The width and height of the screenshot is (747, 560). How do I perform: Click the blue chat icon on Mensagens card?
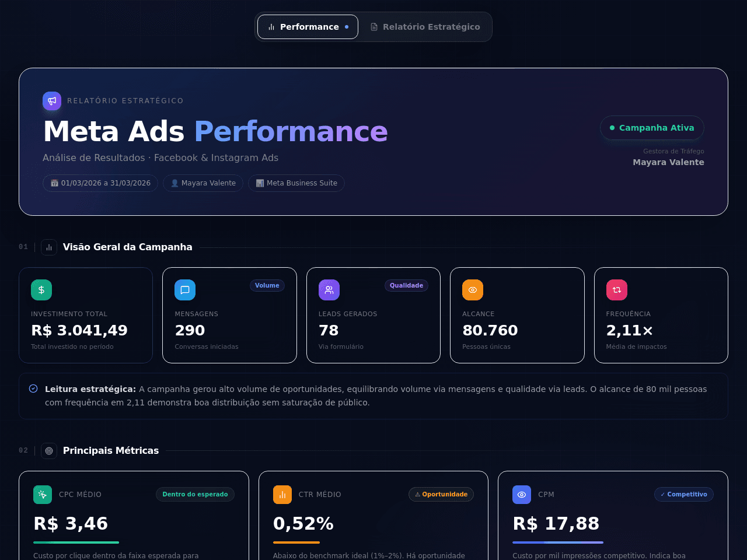pos(185,290)
